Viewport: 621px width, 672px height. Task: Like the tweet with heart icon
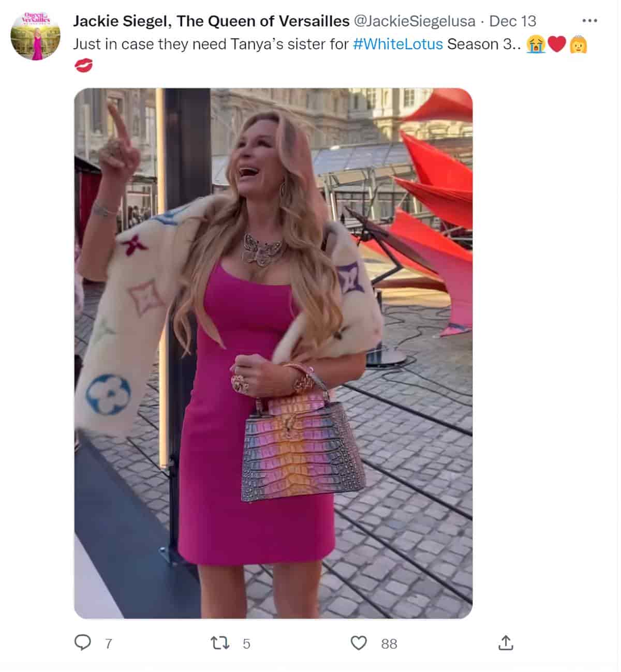(359, 643)
